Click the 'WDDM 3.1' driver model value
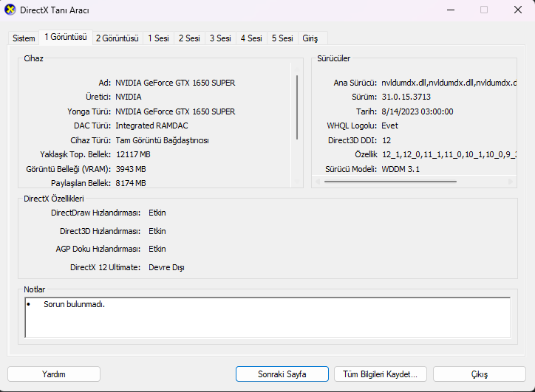This screenshot has width=535, height=392. [401, 169]
